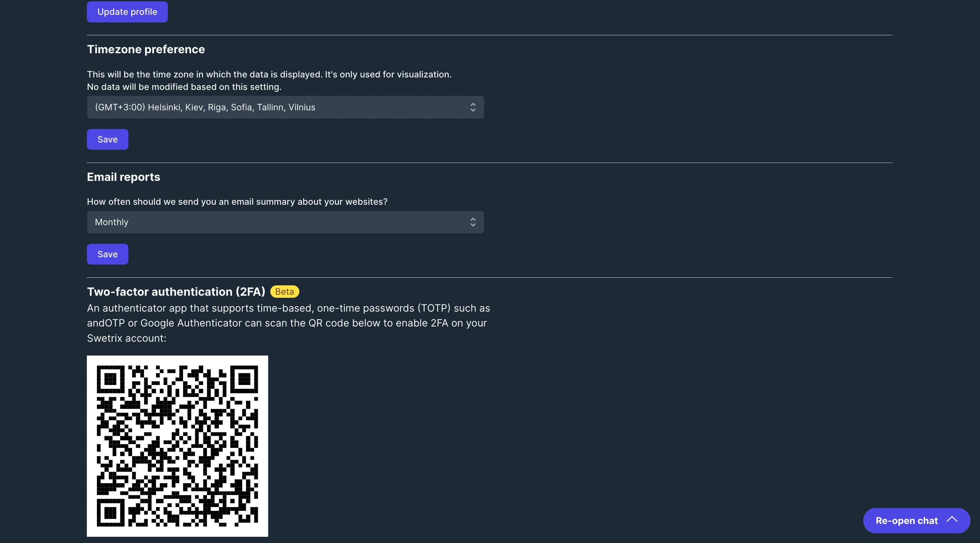Click the chevron arrow on Re-open chat

[x=952, y=519]
